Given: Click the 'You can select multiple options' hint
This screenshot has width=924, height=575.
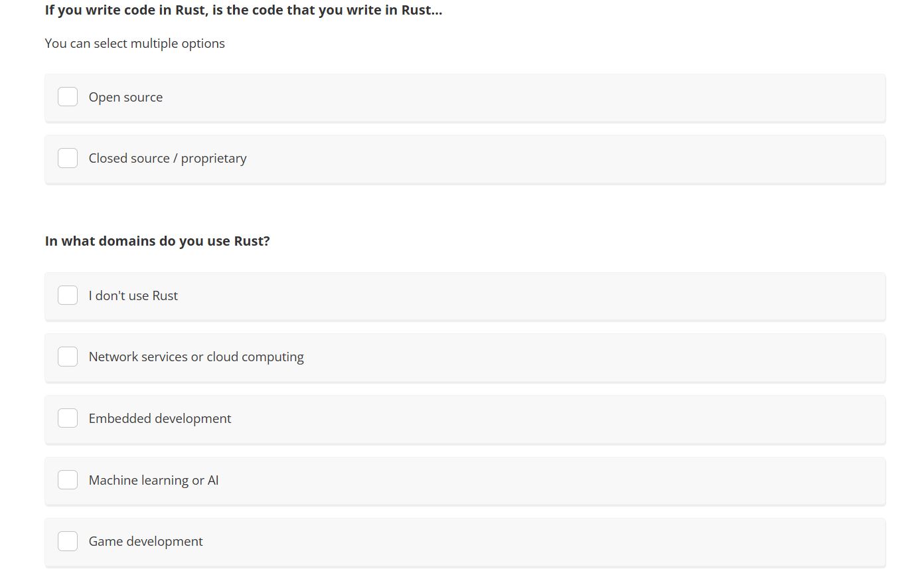Looking at the screenshot, I should [135, 43].
